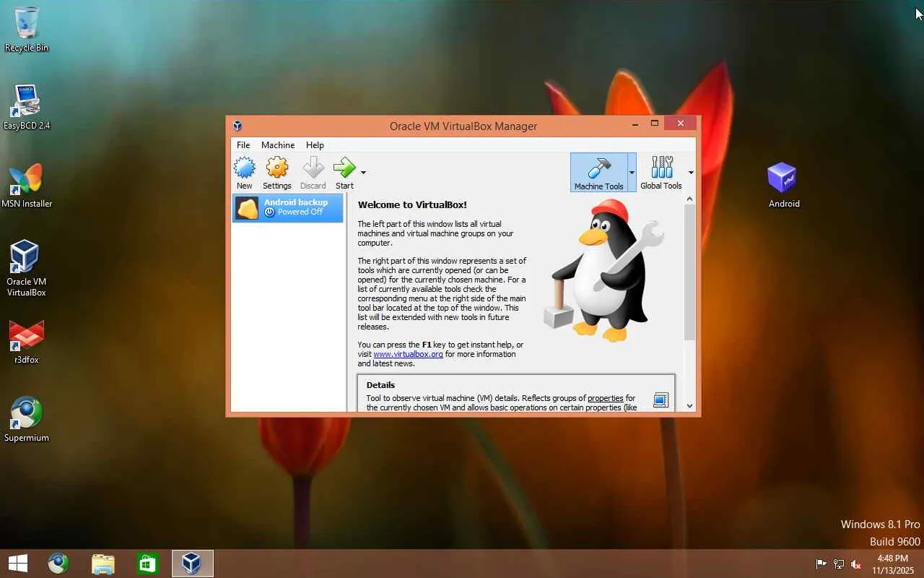Expand the Machine Tools dropdown arrow

(x=632, y=173)
